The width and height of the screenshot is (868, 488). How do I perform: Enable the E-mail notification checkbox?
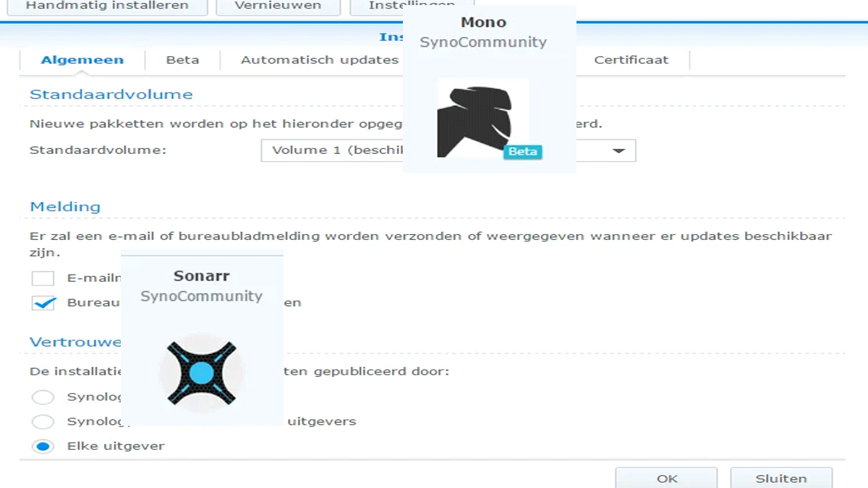43,278
